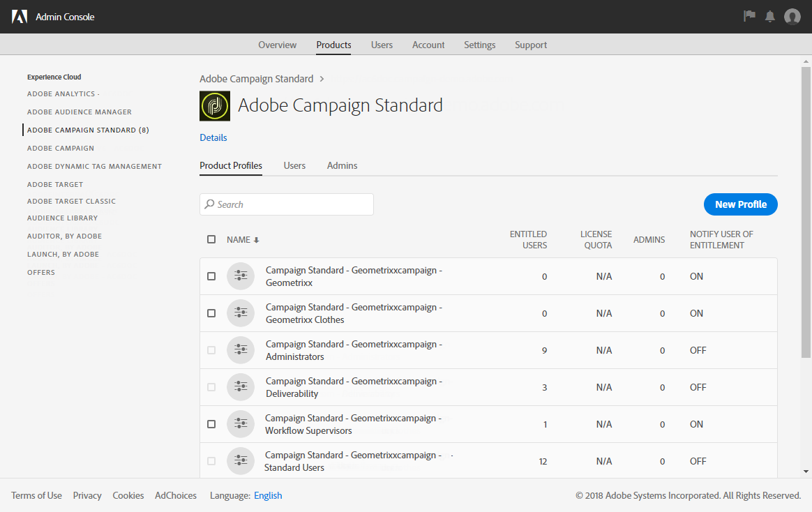This screenshot has height=512, width=812.
Task: Click the Adobe Campaign Standard product logo
Action: [x=215, y=106]
